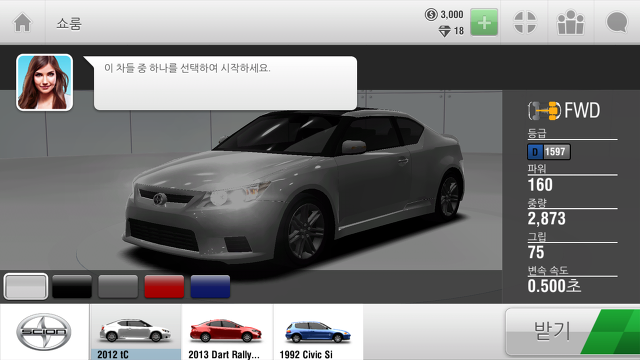Go to the home screen icon

coord(22,22)
